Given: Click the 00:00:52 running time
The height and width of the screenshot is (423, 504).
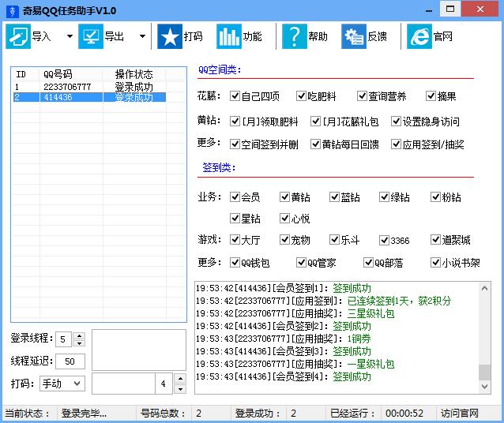Looking at the screenshot, I should pos(404,413).
